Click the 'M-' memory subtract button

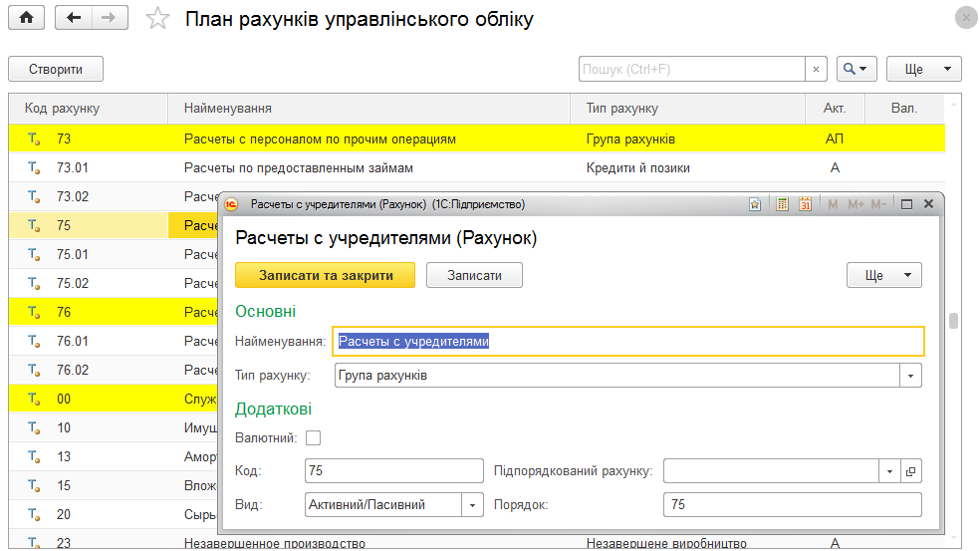[x=878, y=204]
